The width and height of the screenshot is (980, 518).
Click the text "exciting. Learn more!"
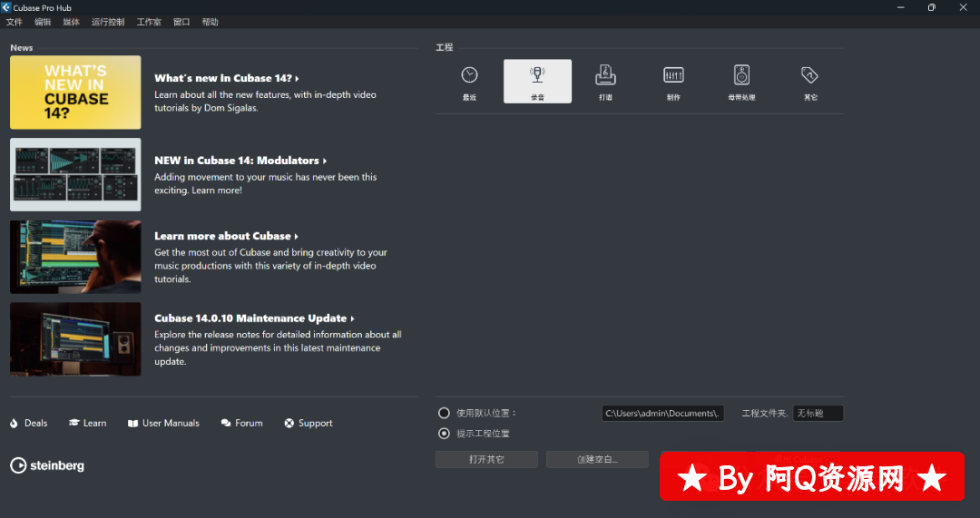tap(198, 191)
